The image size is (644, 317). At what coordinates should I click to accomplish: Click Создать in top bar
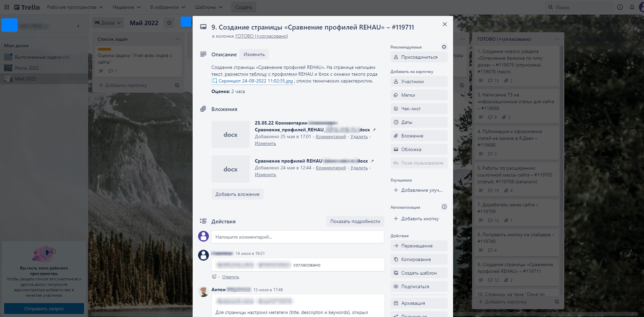(x=243, y=7)
